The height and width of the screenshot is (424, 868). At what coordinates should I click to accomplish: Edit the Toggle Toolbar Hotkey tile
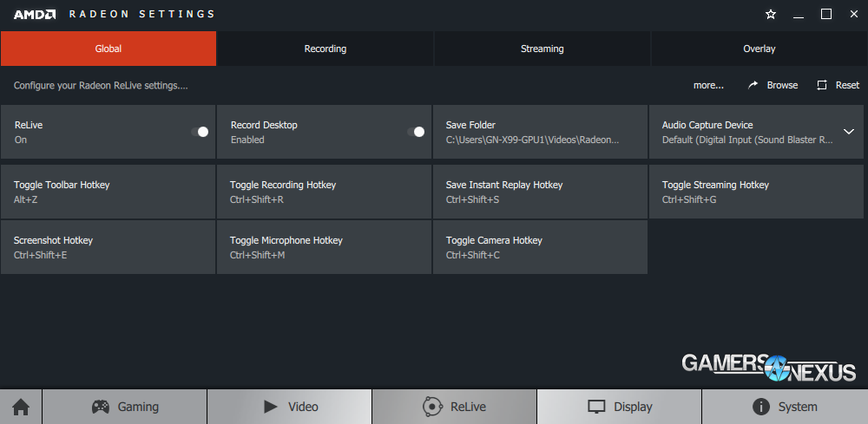108,192
